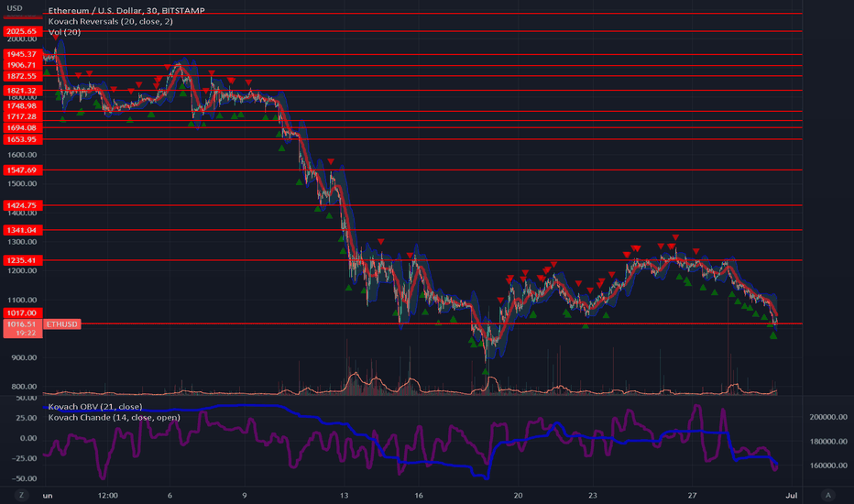The image size is (854, 504).
Task: Click the 2025.65 red price level label
Action: pyautogui.click(x=22, y=31)
